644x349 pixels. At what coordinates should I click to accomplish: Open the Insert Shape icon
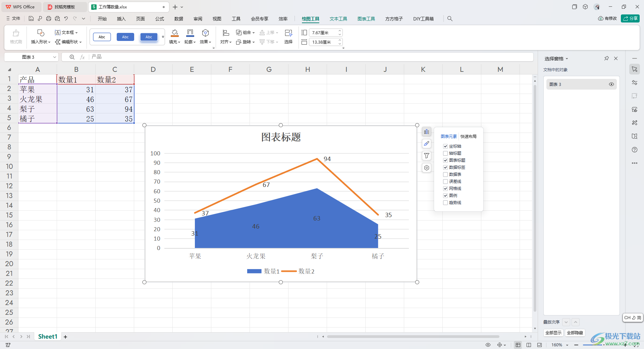41,33
